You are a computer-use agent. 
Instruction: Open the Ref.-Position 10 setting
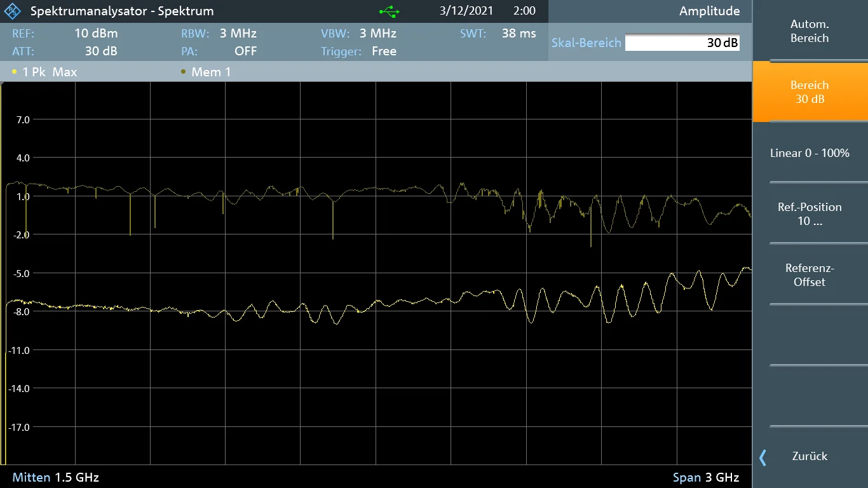(810, 214)
